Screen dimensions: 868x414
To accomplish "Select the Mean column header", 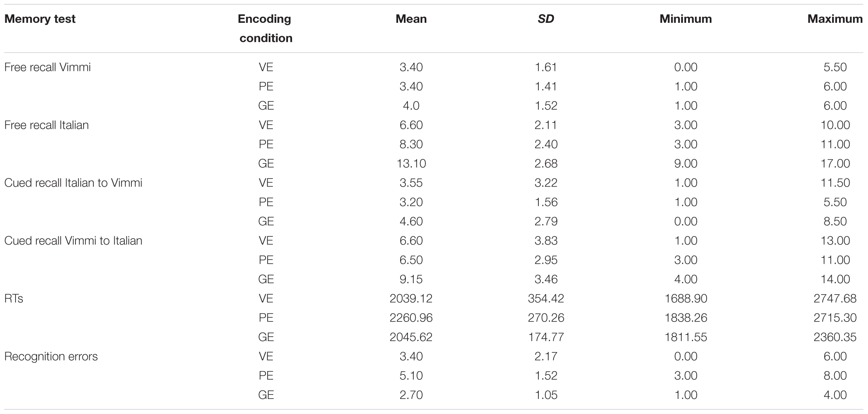I will pos(411,19).
